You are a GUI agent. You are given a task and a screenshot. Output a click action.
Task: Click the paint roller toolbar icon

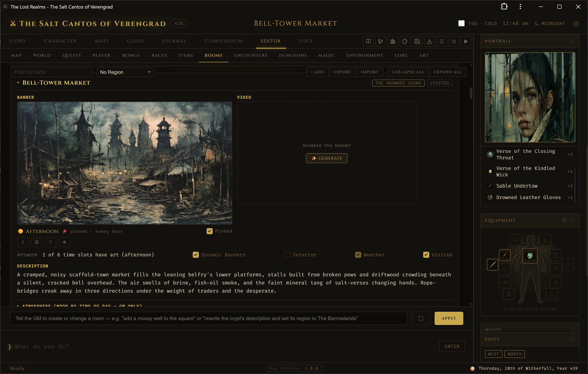point(380,41)
